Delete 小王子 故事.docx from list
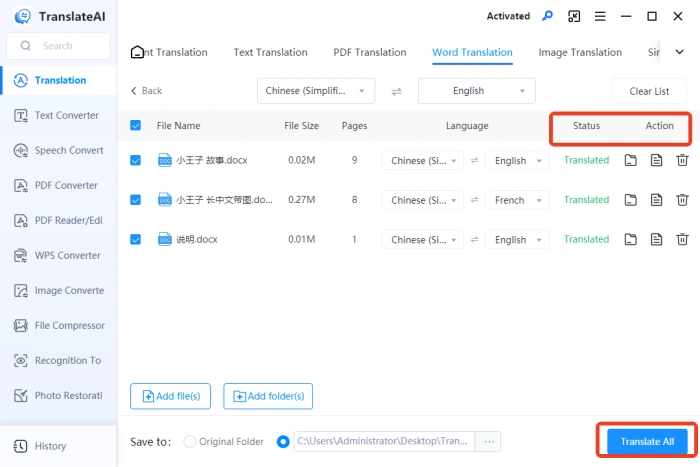This screenshot has width=700, height=467. click(x=682, y=160)
